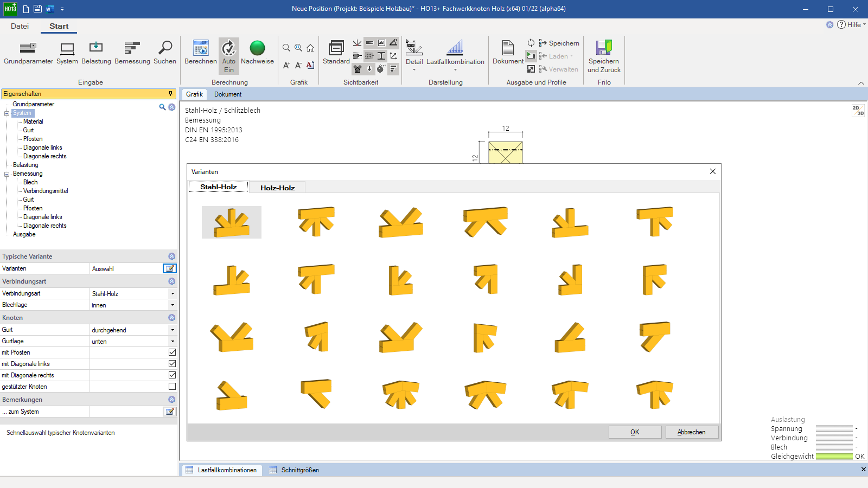Decrease graphic text size (A-)

click(x=298, y=65)
